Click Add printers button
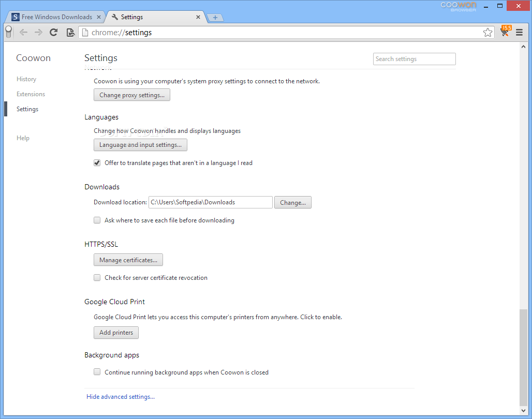The height and width of the screenshot is (419, 532). point(116,333)
